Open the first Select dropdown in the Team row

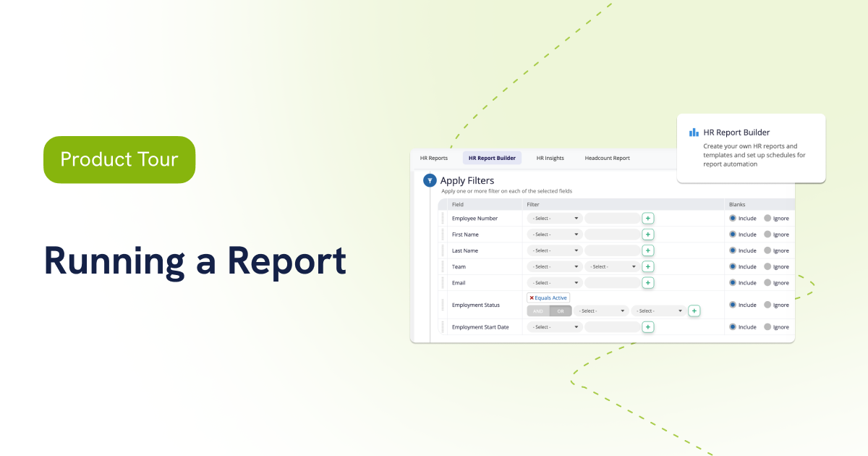[x=555, y=266]
